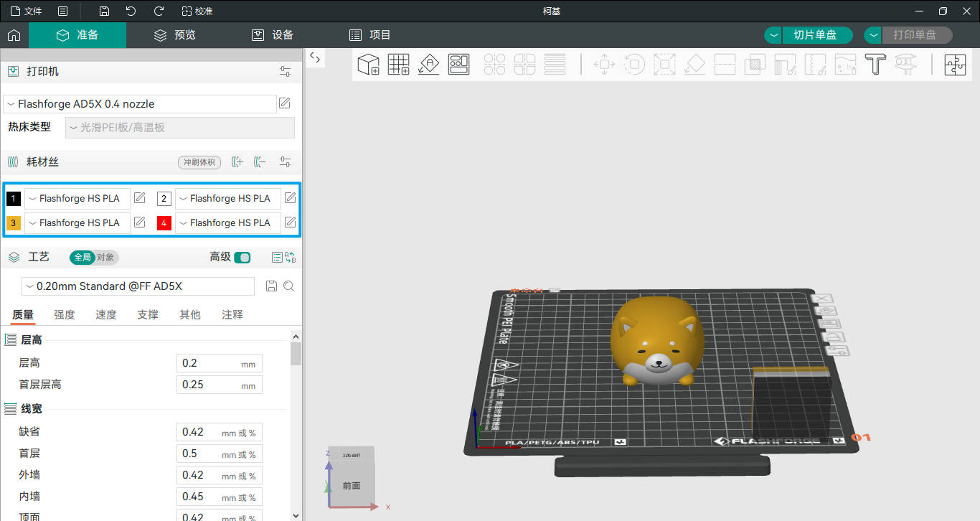Viewport: 980px width, 521px height.
Task: Open filament 2 Flashforge HS PLA dropdown
Action: pyautogui.click(x=228, y=198)
